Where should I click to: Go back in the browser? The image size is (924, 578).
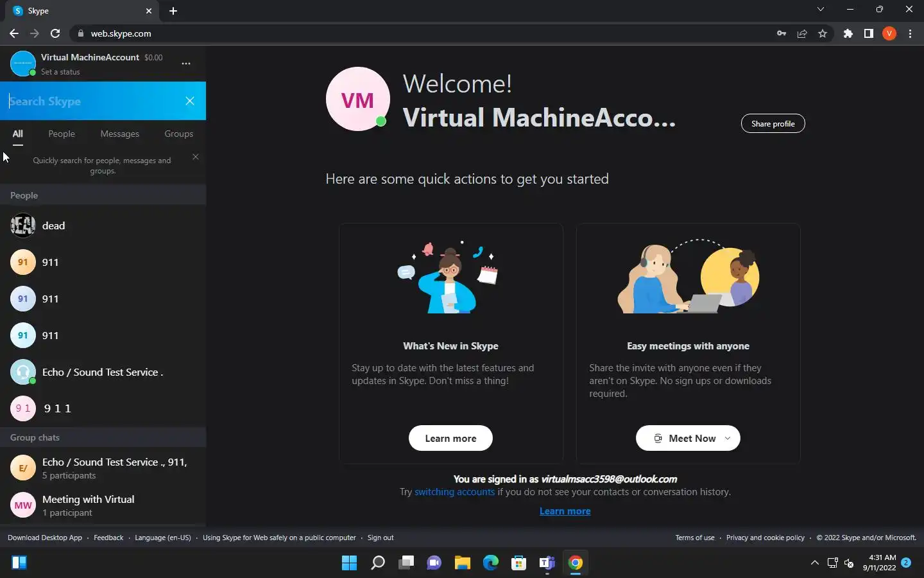coord(14,33)
